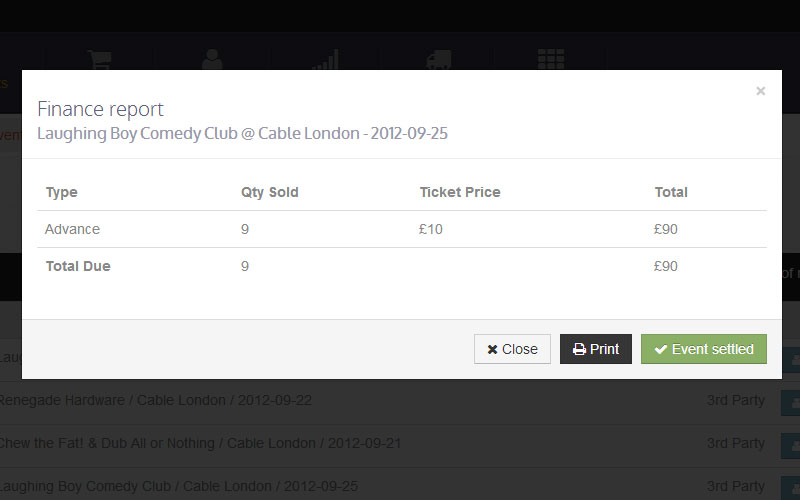The height and width of the screenshot is (500, 800).
Task: Open the bar chart statistics icon
Action: 325,59
